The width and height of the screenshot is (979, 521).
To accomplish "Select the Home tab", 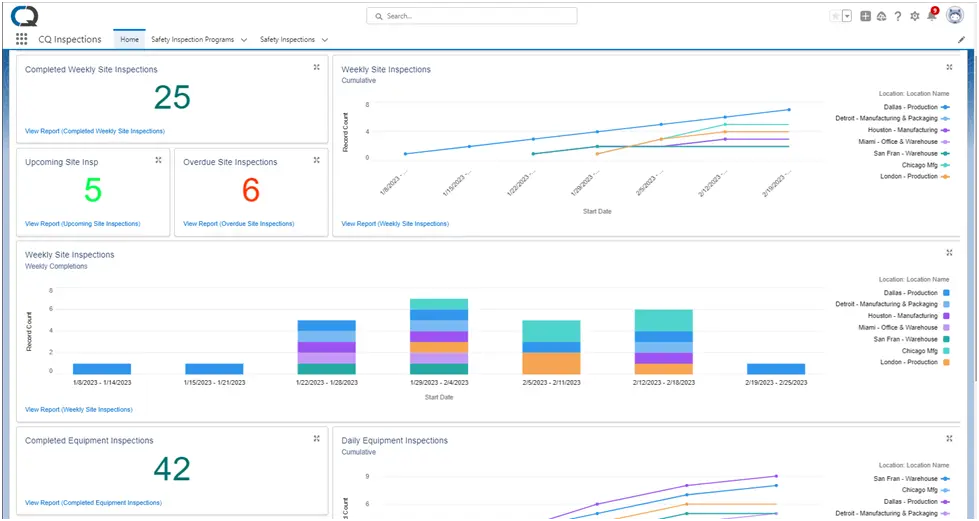I will point(129,39).
